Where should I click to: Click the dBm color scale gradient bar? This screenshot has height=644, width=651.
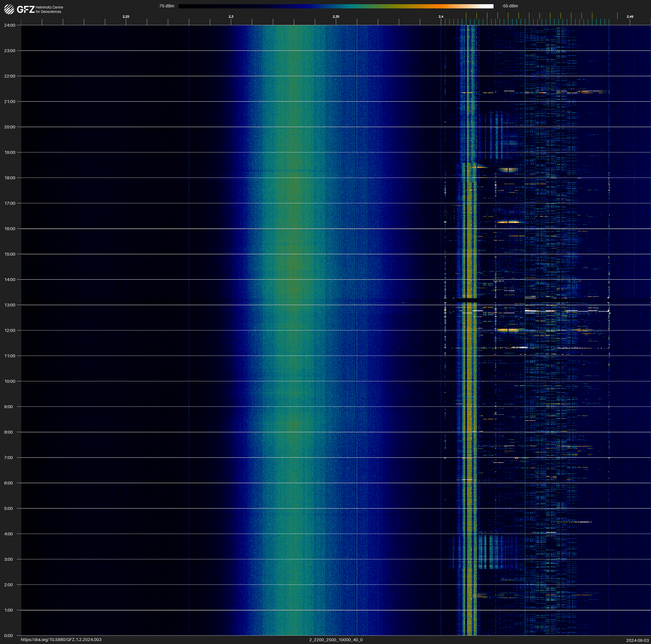(x=336, y=6)
